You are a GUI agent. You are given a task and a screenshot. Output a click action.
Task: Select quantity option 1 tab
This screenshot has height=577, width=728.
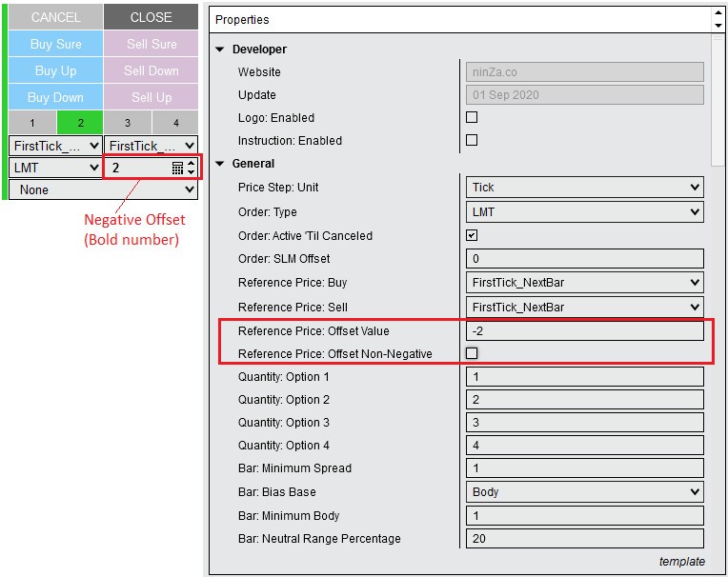32,123
